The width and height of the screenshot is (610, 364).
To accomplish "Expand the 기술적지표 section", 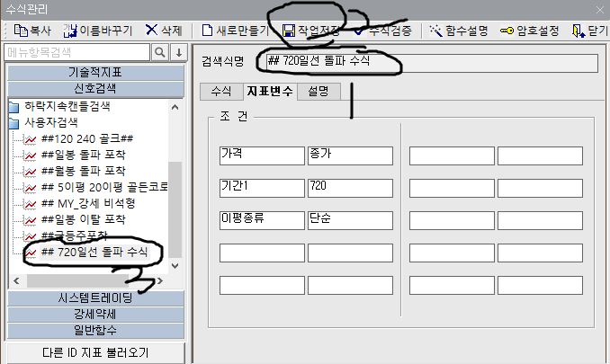I will click(x=94, y=72).
